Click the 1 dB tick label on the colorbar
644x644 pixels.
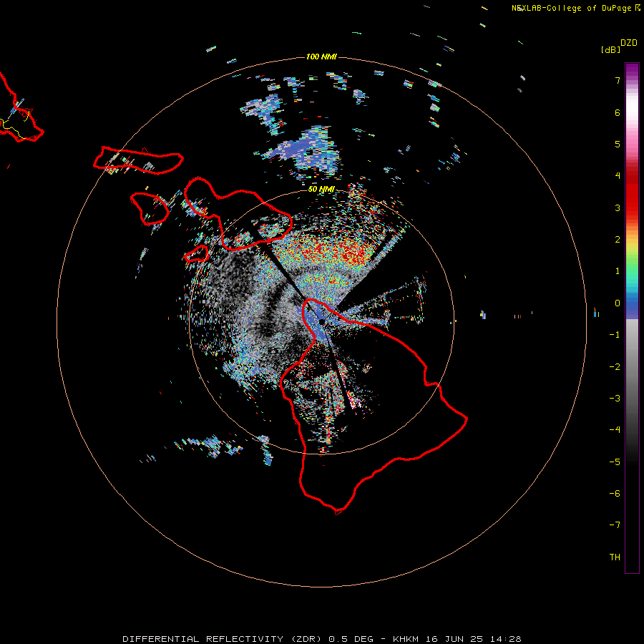pyautogui.click(x=618, y=271)
